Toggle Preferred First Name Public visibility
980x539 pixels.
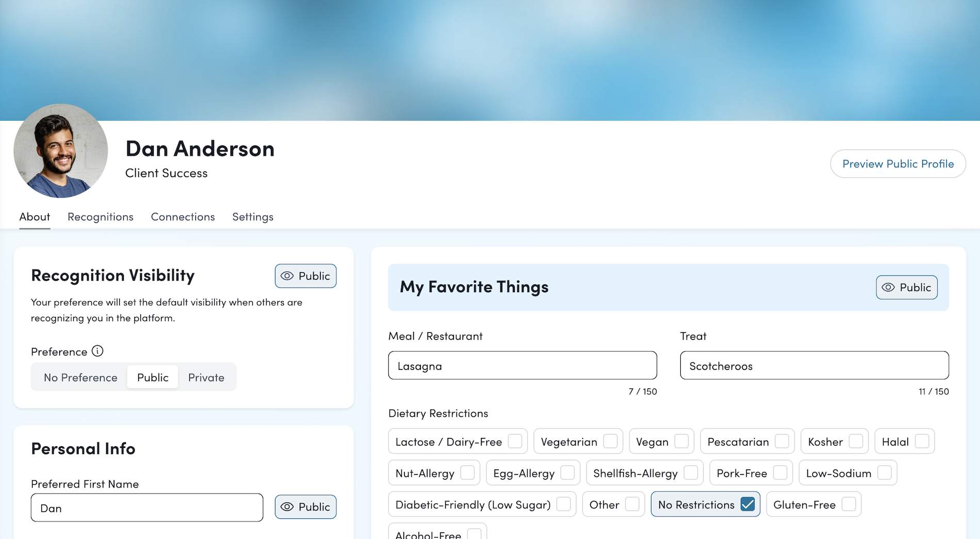click(x=305, y=507)
